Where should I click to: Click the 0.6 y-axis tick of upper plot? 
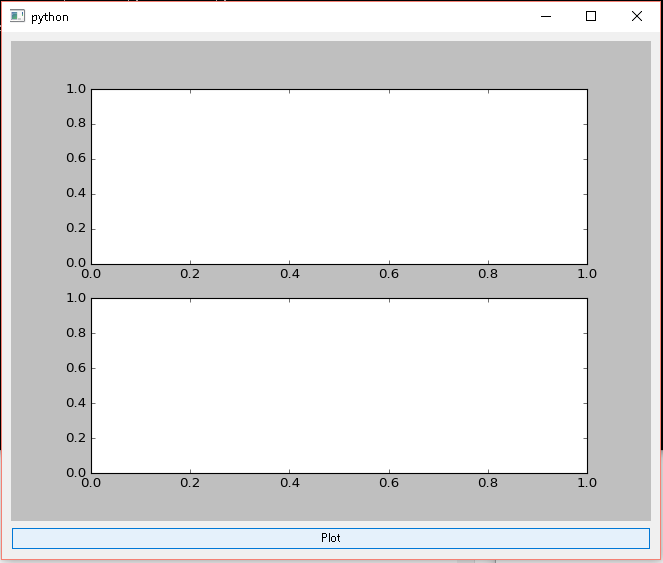coord(75,158)
